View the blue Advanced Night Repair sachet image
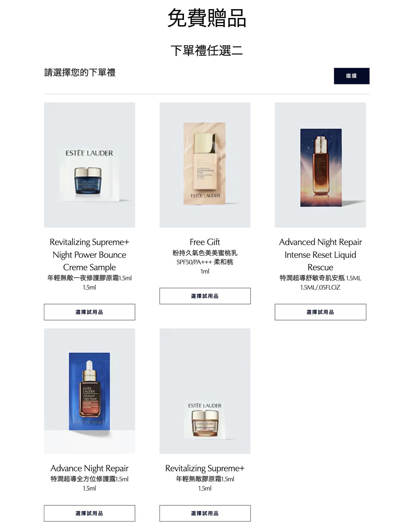Viewport: 420px width, 528px height. tap(89, 391)
